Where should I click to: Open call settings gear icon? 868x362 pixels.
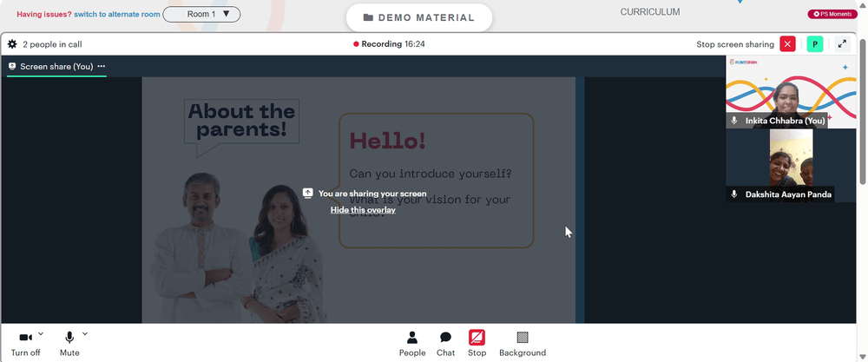12,44
